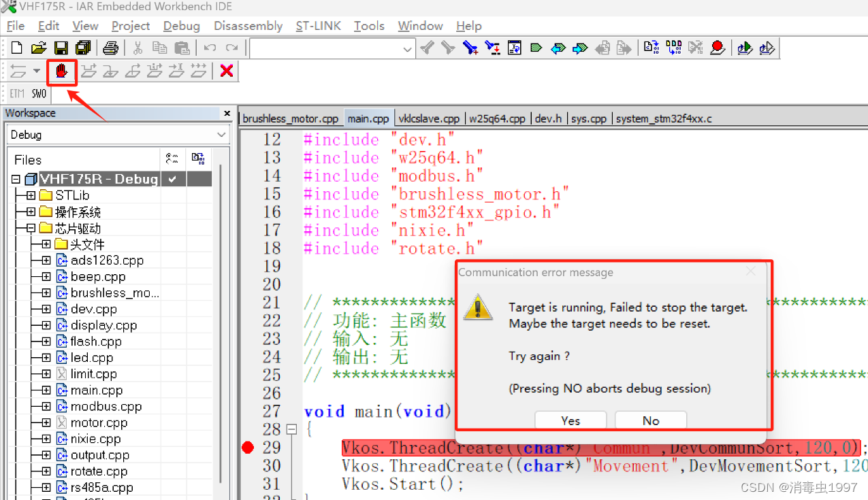Click the Paste clipboard icon
This screenshot has width=868, height=500.
pos(182,48)
